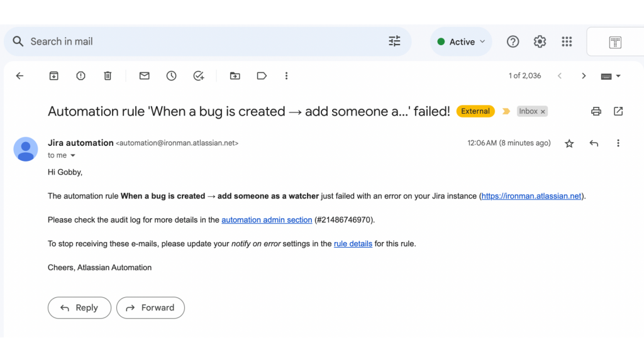Image resolution: width=644 pixels, height=362 pixels.
Task: Remove the Inbox label from email
Action: point(543,112)
